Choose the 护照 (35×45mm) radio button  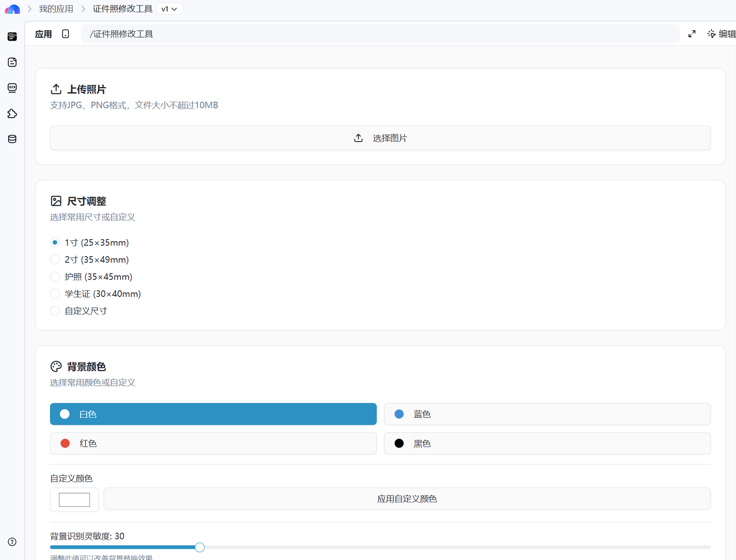point(55,277)
